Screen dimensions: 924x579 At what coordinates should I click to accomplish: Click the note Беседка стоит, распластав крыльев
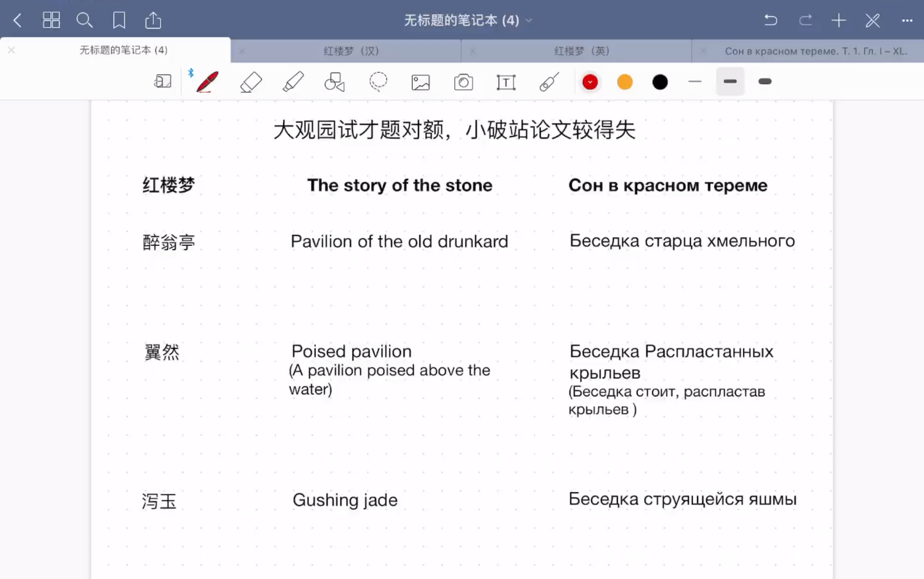(667, 400)
